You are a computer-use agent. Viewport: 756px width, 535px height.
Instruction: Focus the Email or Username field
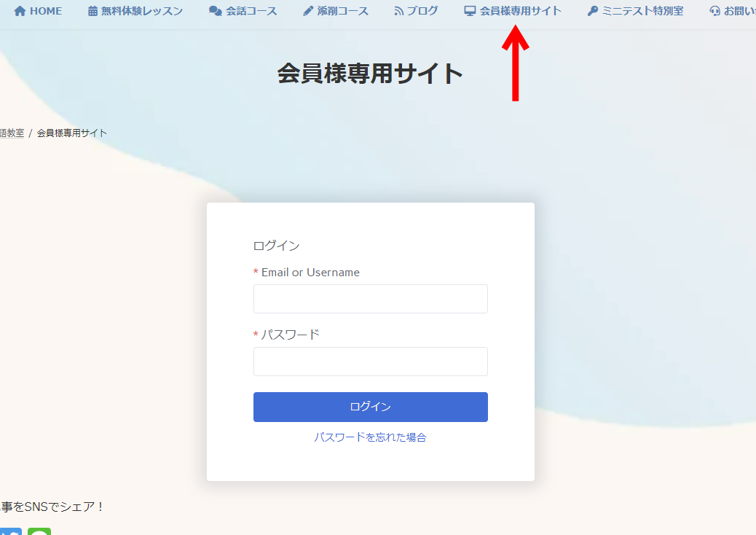click(370, 299)
